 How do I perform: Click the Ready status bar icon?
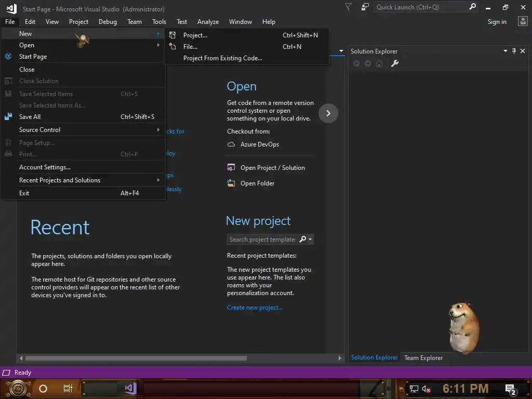(6, 373)
